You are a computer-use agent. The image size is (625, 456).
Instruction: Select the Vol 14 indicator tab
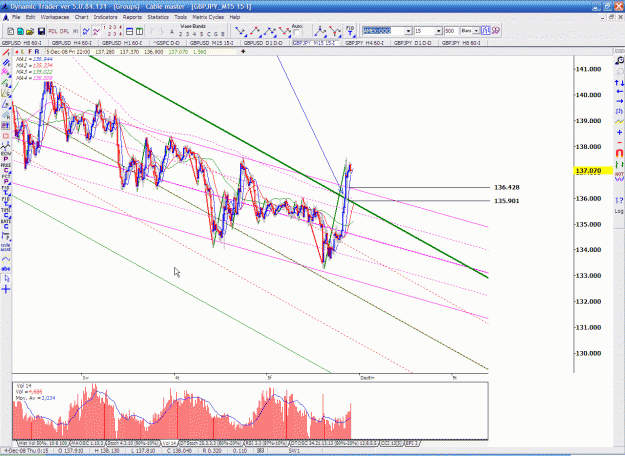point(169,443)
